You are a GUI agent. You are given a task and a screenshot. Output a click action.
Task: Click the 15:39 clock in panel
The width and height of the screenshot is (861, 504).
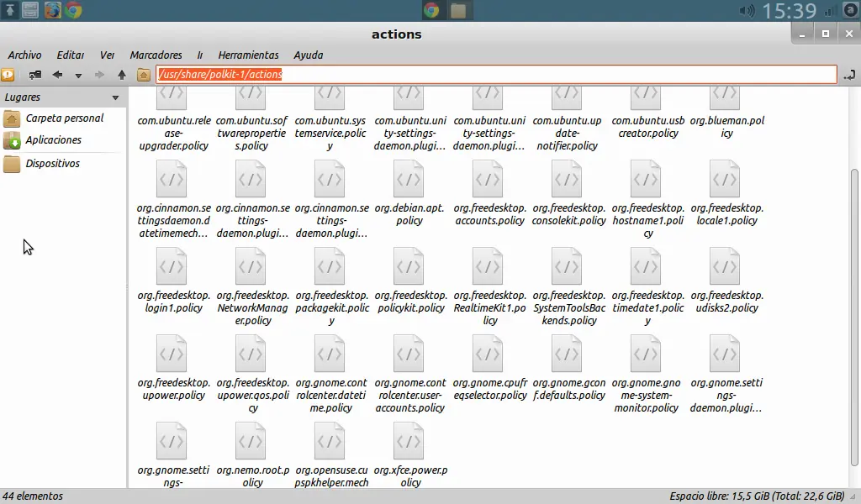coord(789,11)
